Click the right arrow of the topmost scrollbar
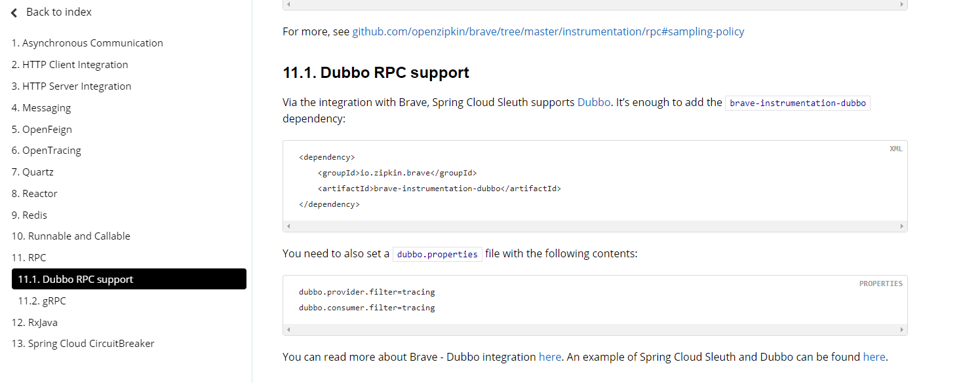This screenshot has width=980, height=383. 901,5
